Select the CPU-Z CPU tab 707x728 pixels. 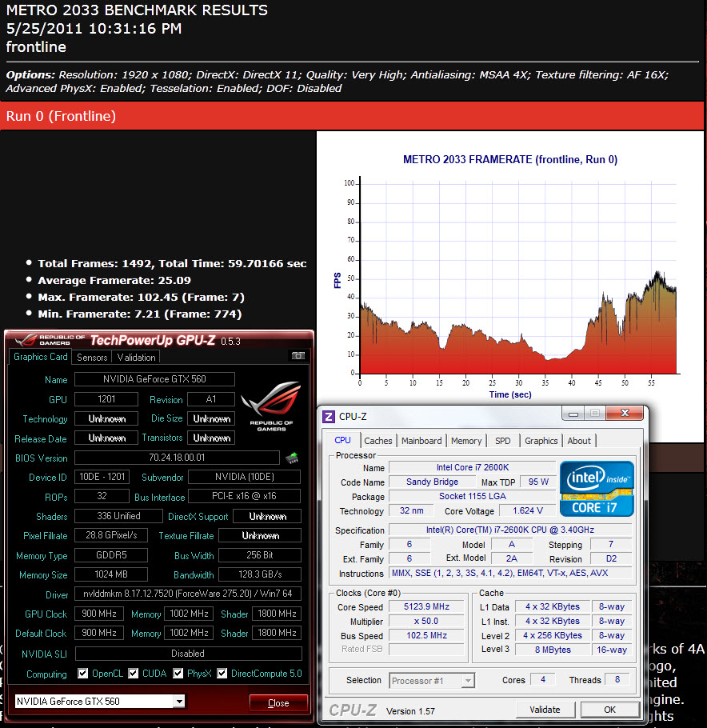(x=342, y=440)
